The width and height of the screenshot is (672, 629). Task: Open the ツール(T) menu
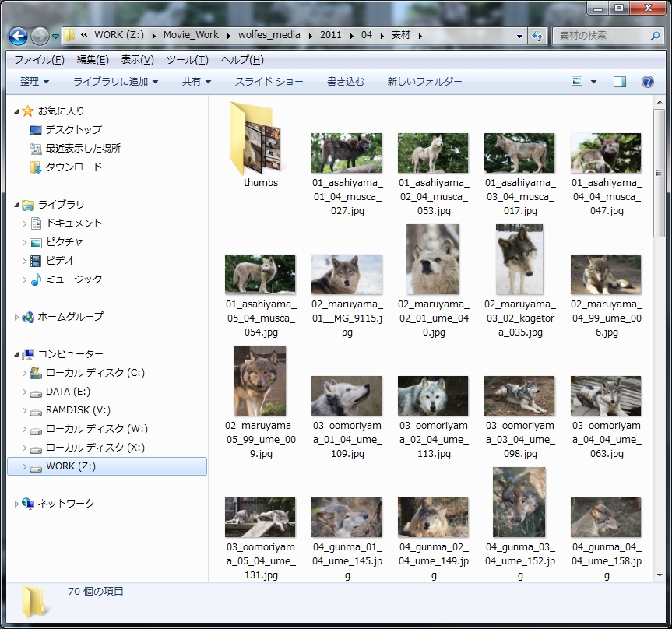pyautogui.click(x=188, y=60)
